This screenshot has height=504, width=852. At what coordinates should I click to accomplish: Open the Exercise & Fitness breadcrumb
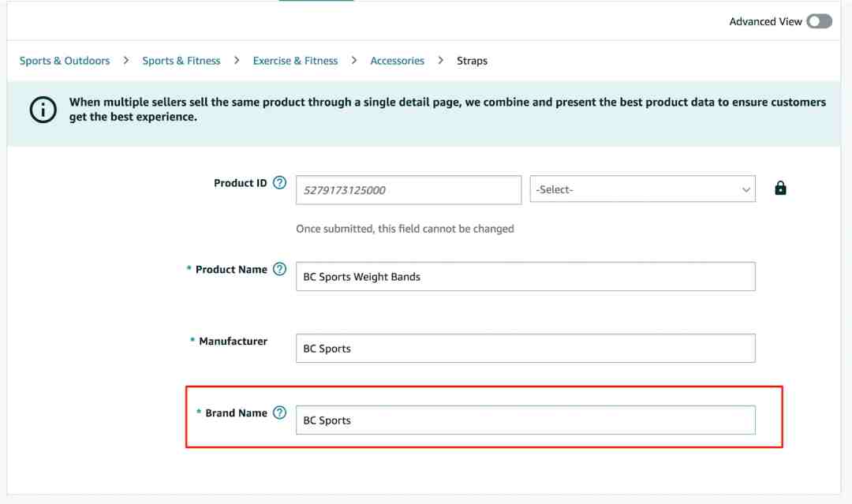coord(295,60)
